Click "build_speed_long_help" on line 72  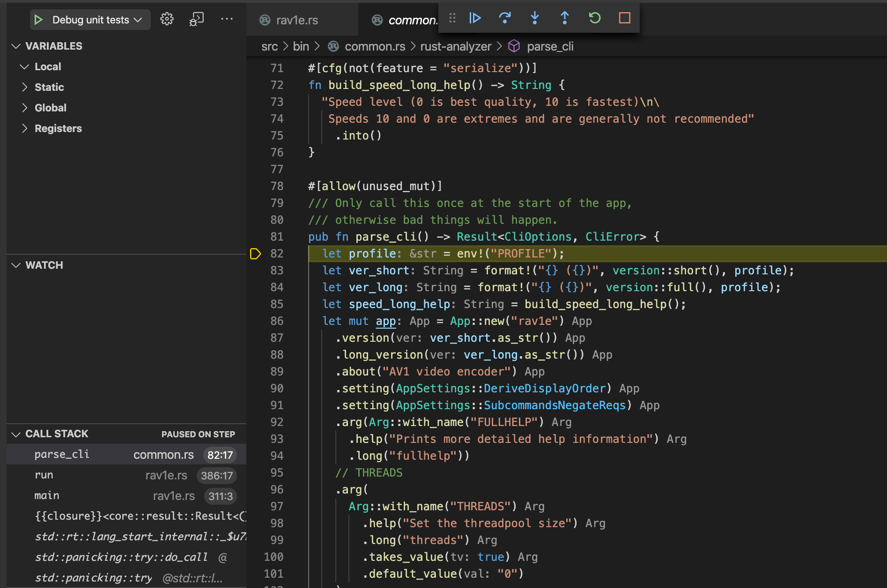point(399,85)
